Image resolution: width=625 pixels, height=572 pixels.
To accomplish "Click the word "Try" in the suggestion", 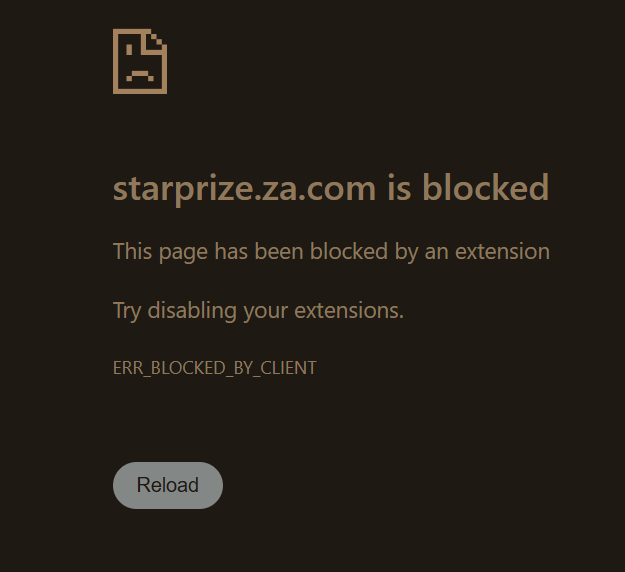I will coord(127,311).
